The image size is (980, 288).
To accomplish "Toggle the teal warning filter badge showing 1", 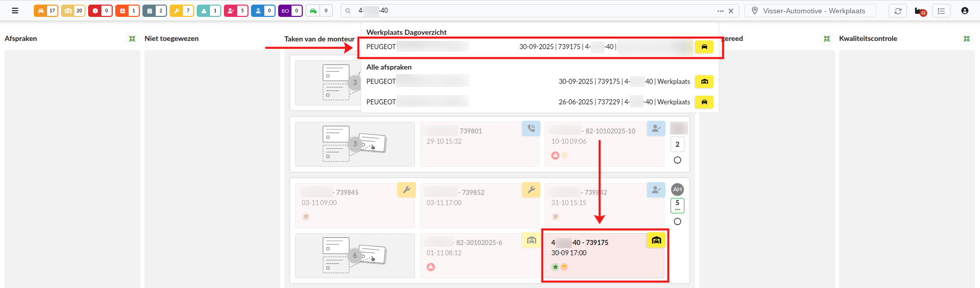I will [209, 11].
